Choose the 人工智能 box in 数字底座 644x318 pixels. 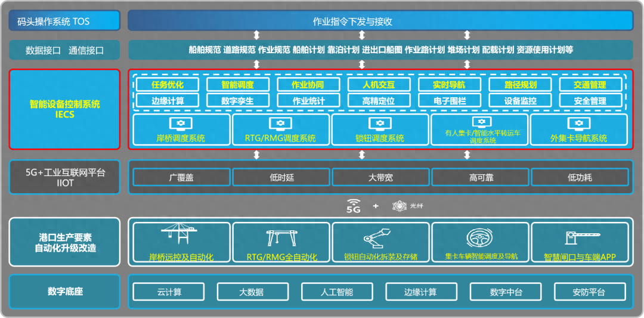(x=336, y=292)
